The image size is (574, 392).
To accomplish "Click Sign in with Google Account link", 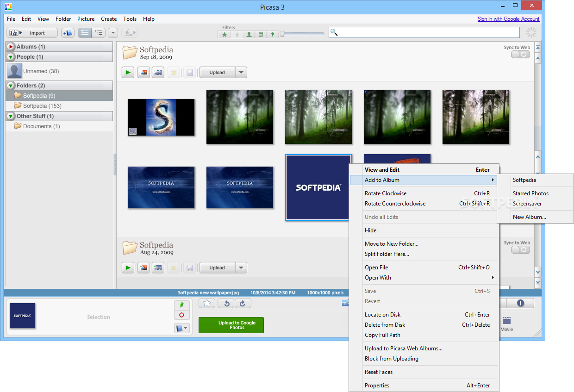I will [x=508, y=19].
